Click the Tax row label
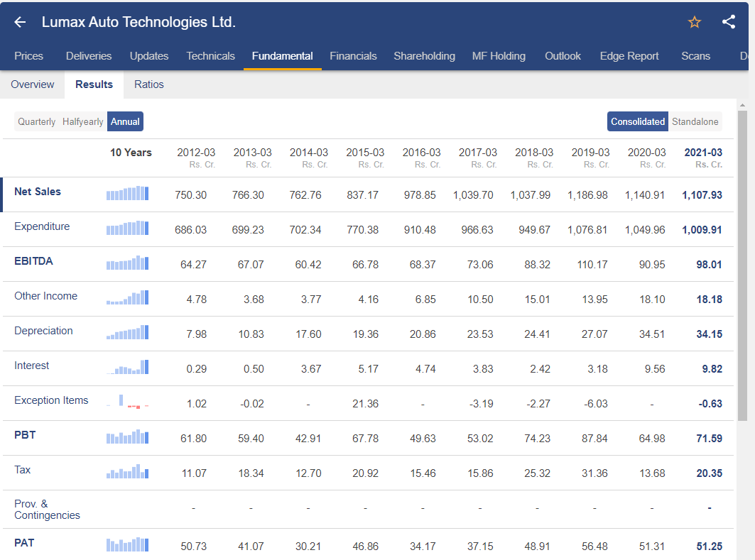 coord(23,470)
